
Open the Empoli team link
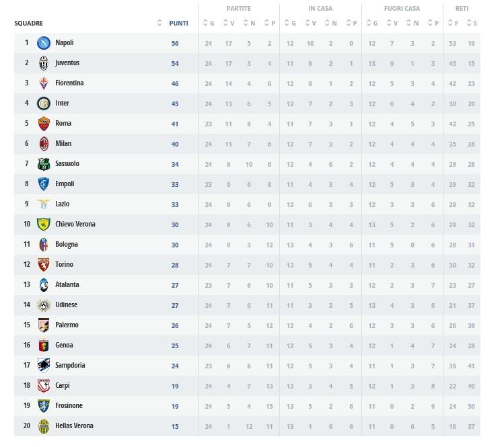click(65, 184)
